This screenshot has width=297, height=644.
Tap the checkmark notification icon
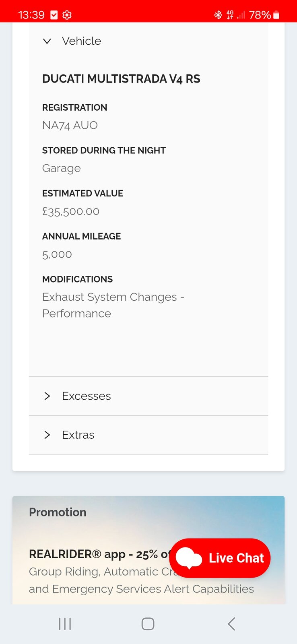click(x=54, y=15)
